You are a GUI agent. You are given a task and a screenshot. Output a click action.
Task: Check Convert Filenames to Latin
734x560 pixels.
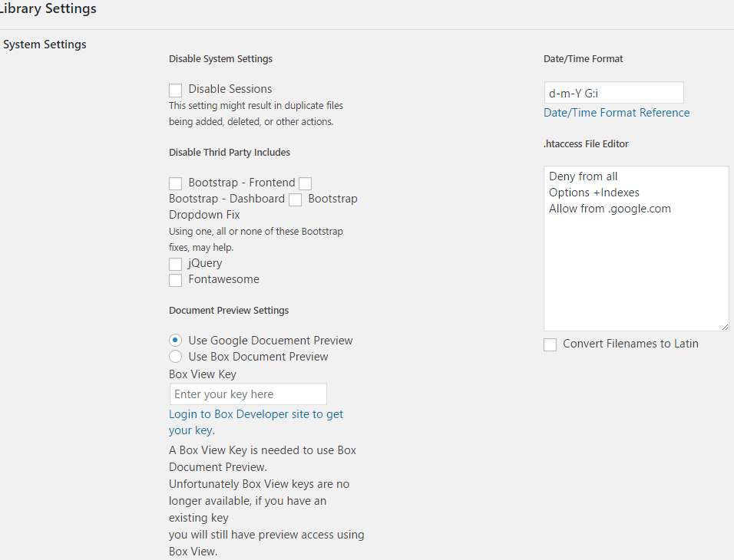click(550, 344)
